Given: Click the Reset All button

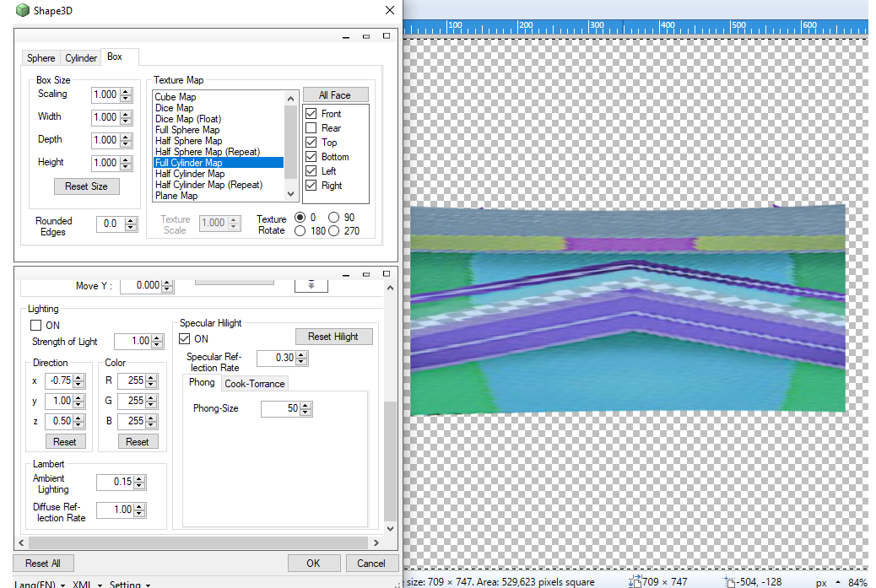Looking at the screenshot, I should (43, 563).
